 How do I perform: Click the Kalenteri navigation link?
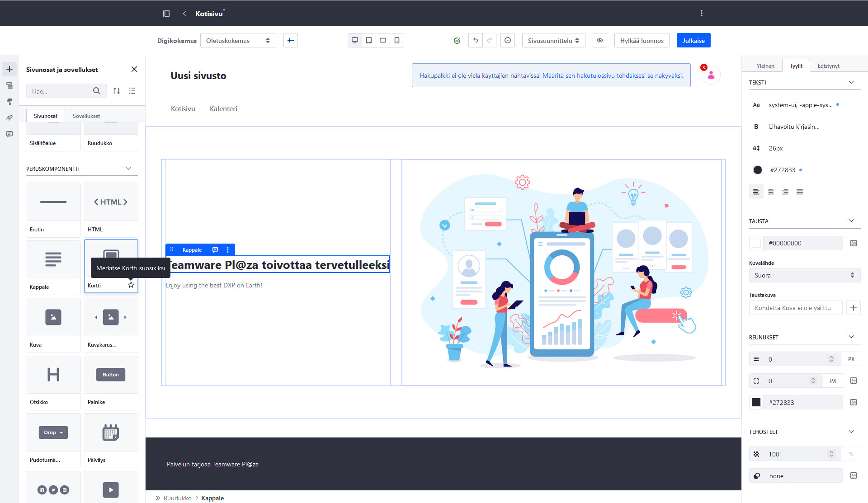pyautogui.click(x=223, y=109)
